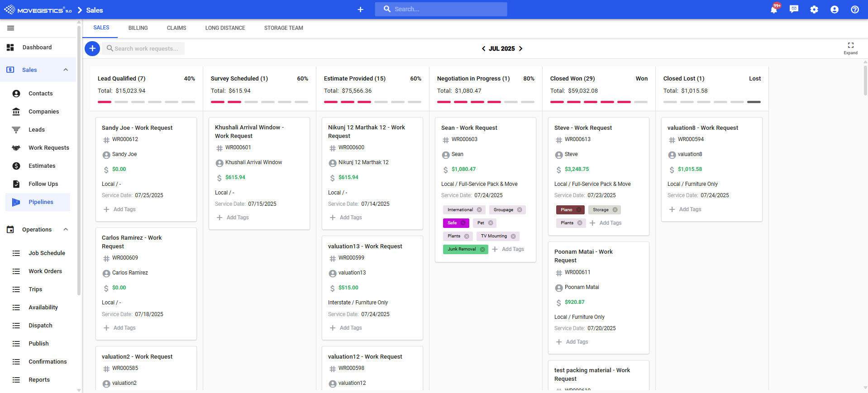868x393 pixels.
Task: Open Work Requests in the sidebar
Action: pos(48,148)
